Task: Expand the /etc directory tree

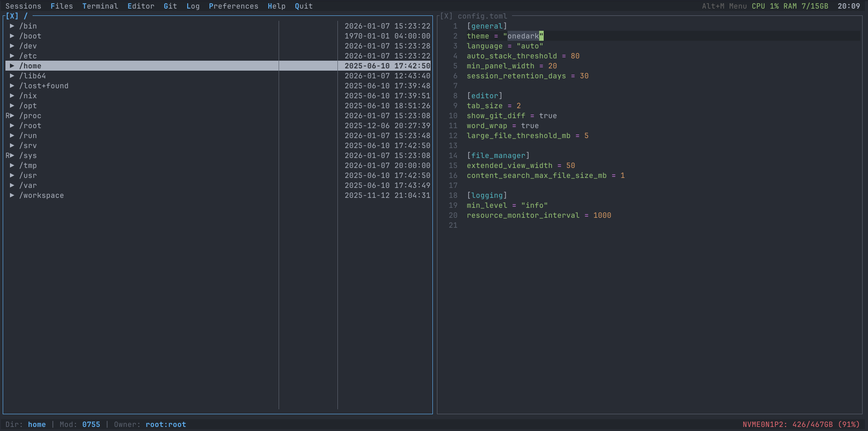Action: pos(12,56)
